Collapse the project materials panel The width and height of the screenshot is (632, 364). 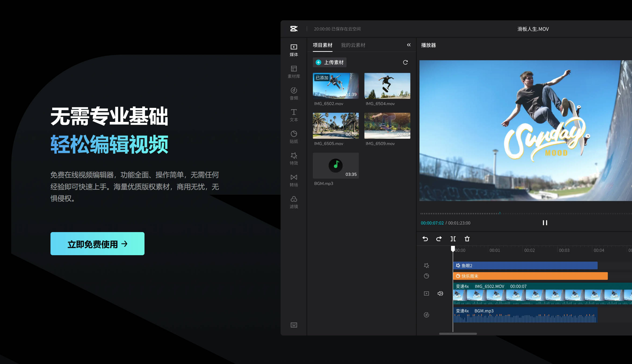point(409,45)
